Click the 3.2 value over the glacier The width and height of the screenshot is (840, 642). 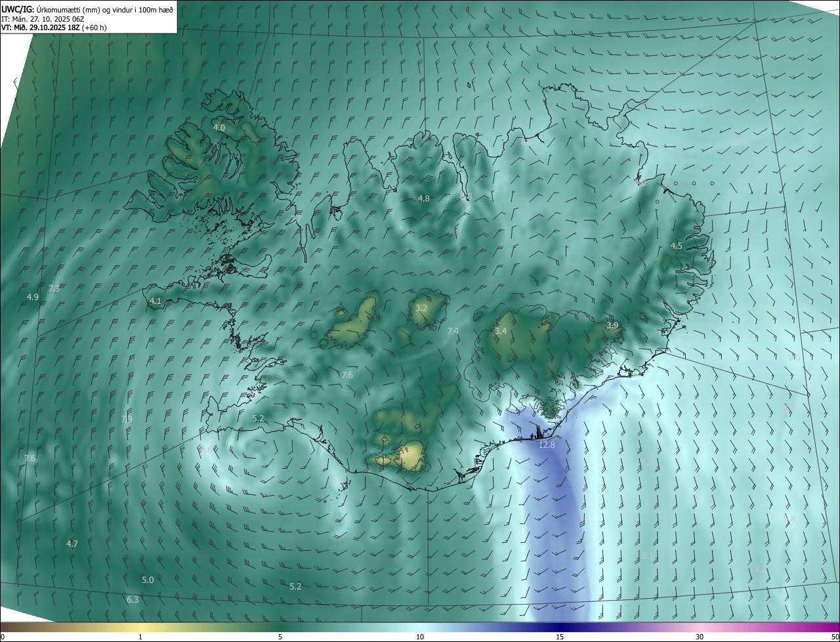click(421, 308)
